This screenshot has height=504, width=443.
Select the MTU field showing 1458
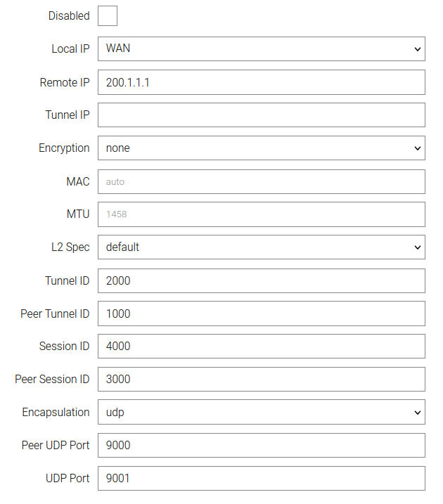[x=261, y=214]
